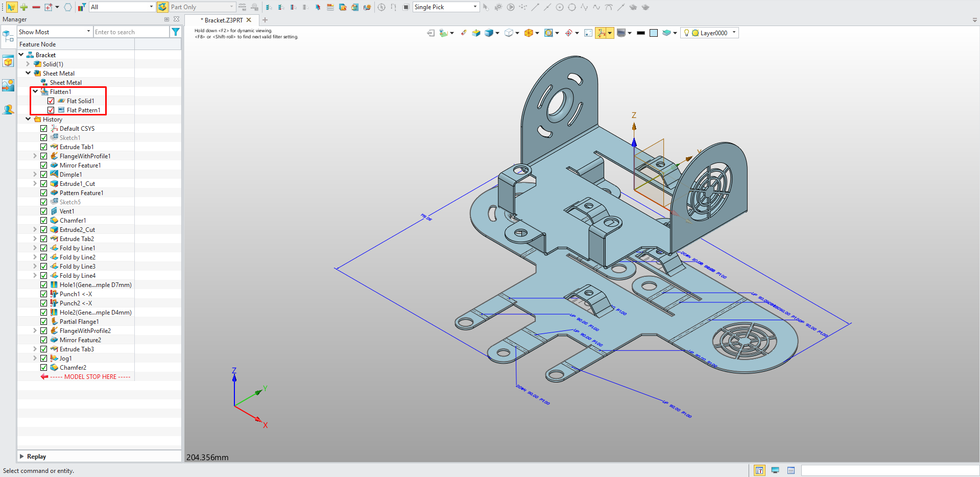This screenshot has height=477, width=980.
Task: Click the color bars filter icon
Action: tap(82, 7)
